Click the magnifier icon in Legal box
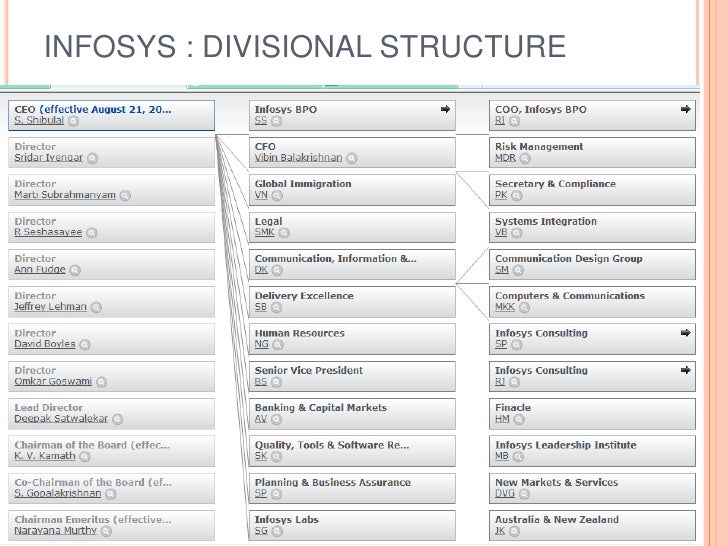Image resolution: width=728 pixels, height=546 pixels. click(284, 233)
